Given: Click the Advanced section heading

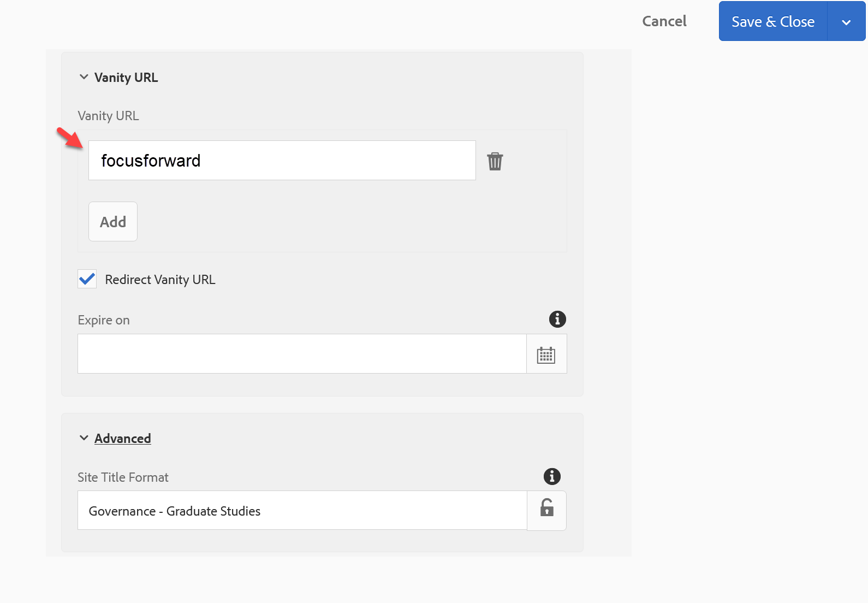Looking at the screenshot, I should 123,439.
